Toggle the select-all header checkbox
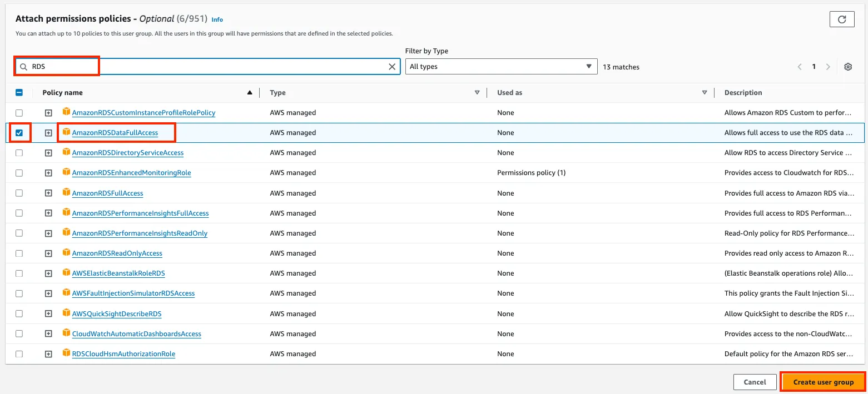 click(19, 93)
